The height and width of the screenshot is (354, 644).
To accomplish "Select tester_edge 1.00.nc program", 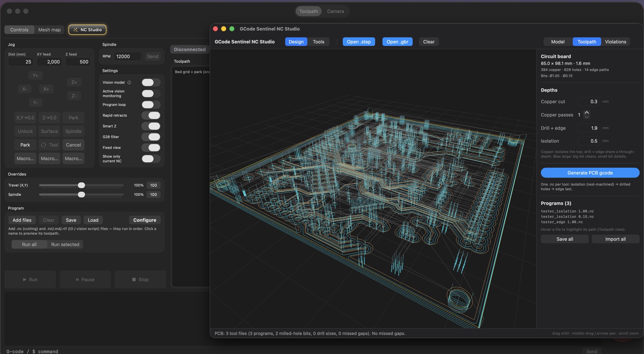I will 562,222.
